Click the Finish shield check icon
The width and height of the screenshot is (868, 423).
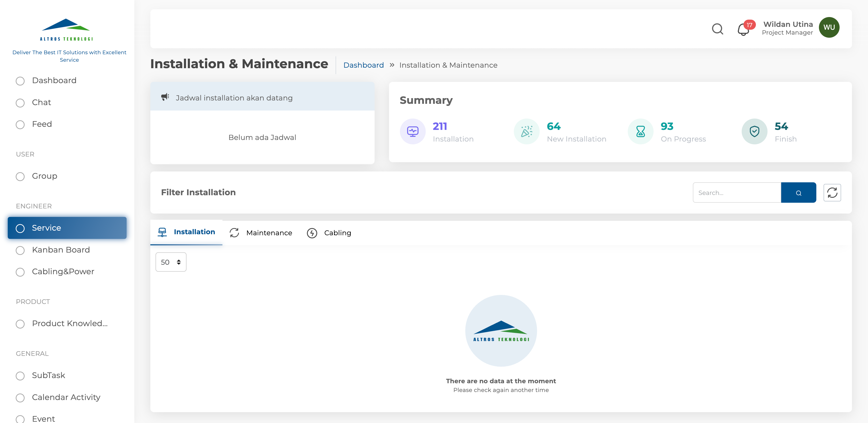(754, 131)
